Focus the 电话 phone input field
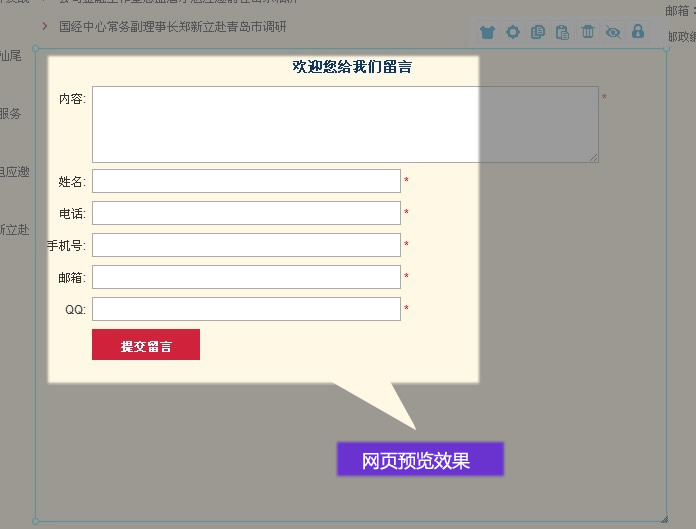The width and height of the screenshot is (696, 529). coord(246,213)
